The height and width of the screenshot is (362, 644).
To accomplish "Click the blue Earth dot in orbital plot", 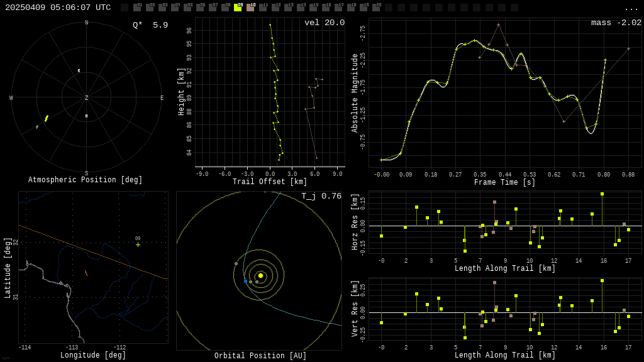I will pos(246,281).
